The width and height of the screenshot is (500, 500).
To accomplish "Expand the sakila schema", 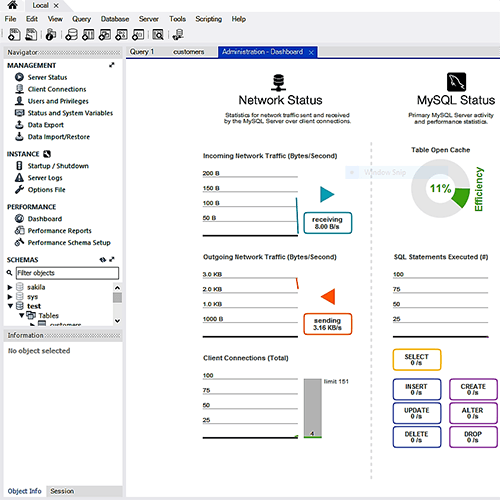I will click(x=10, y=287).
